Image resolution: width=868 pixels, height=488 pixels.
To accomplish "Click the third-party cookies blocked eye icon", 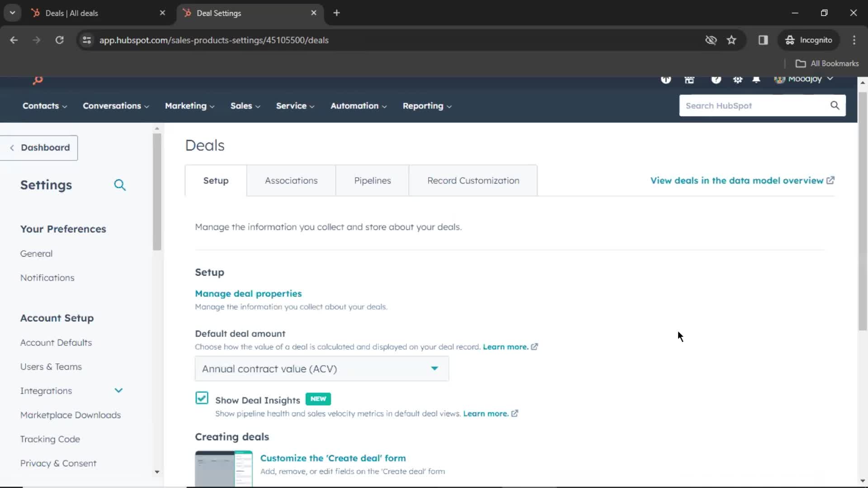I will pos(711,40).
